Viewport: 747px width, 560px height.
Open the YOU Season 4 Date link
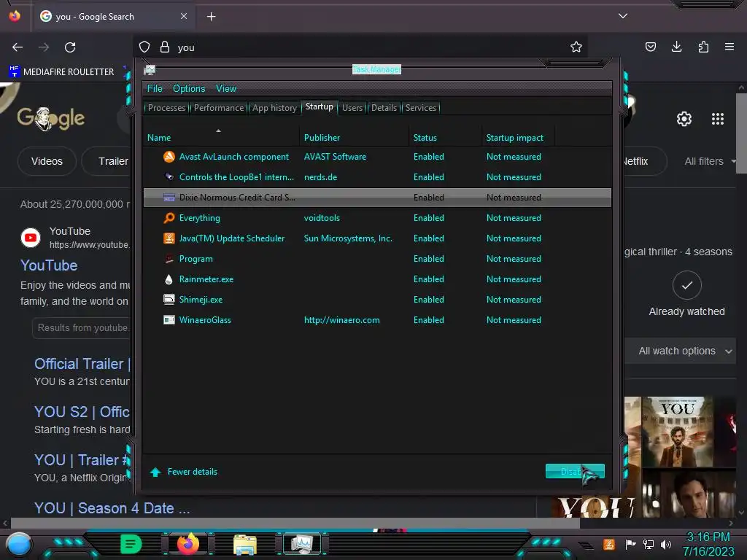click(x=112, y=508)
